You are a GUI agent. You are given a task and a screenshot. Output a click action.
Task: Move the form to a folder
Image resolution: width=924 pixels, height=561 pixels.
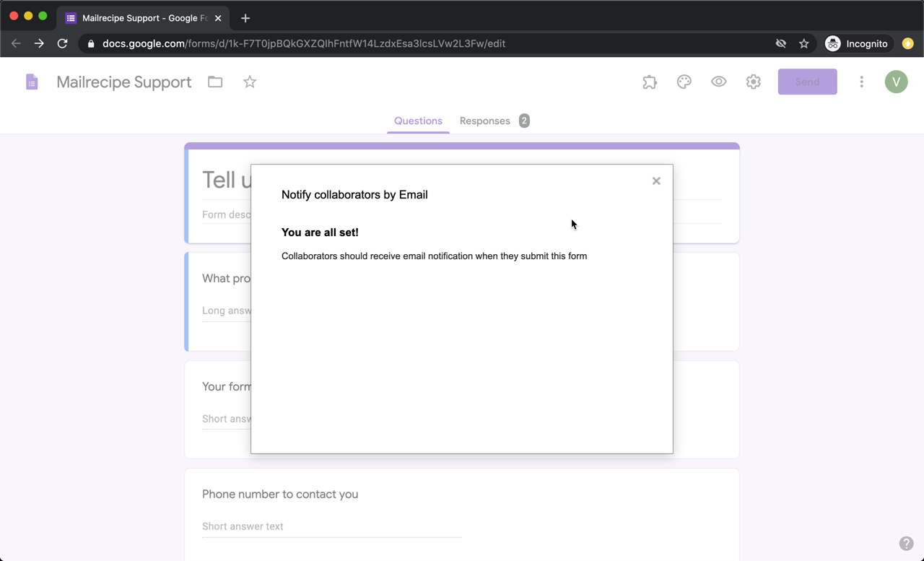pos(214,82)
